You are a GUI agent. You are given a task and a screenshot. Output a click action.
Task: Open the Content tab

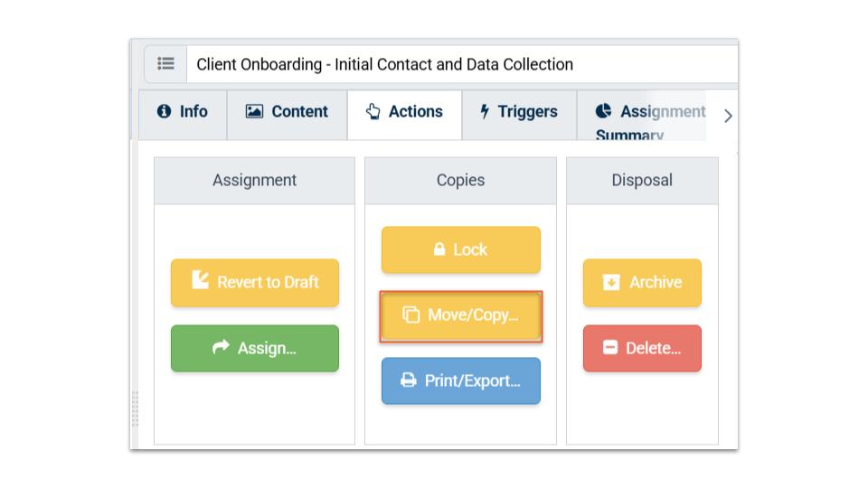click(x=287, y=112)
